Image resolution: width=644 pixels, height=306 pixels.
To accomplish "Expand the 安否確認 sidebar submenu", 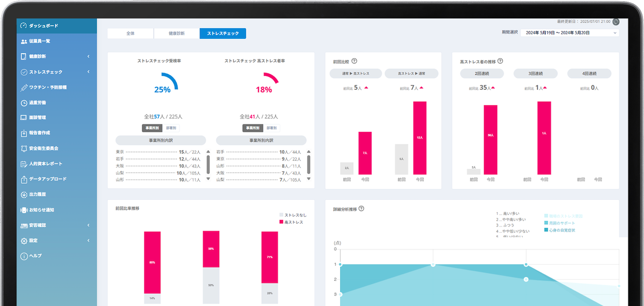I will (88, 225).
